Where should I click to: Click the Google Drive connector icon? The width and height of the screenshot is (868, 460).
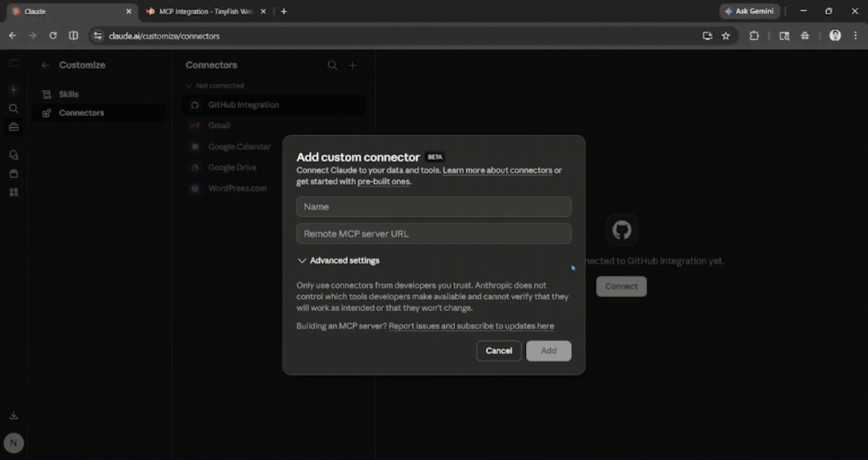coord(194,167)
